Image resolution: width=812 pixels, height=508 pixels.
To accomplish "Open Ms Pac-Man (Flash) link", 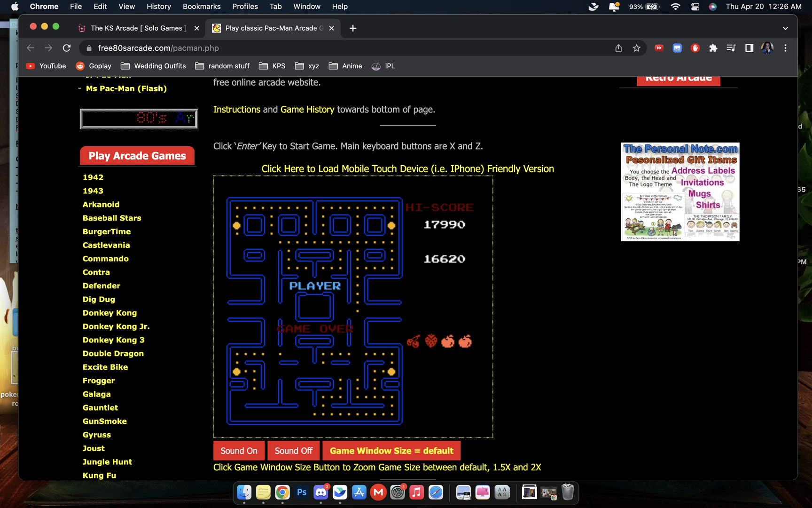I will coord(126,88).
